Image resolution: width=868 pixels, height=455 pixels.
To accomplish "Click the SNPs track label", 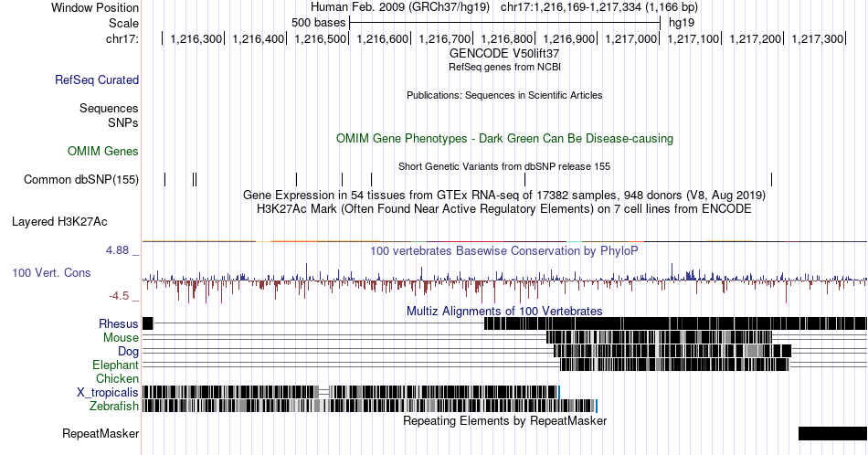I will click(123, 122).
